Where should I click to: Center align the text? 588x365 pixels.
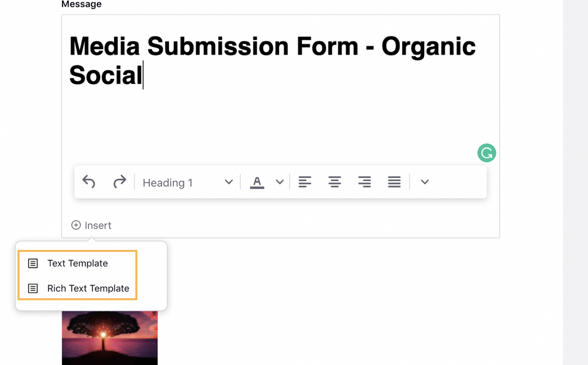334,182
